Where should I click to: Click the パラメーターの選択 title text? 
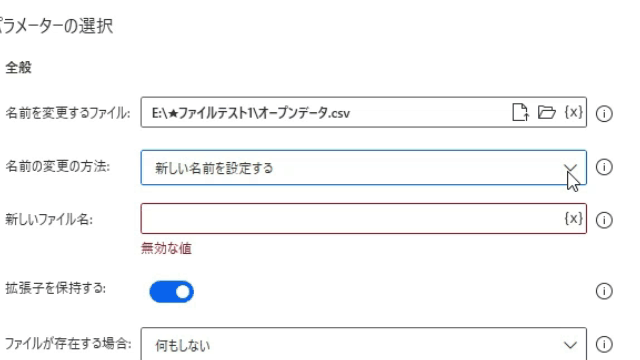(x=56, y=26)
